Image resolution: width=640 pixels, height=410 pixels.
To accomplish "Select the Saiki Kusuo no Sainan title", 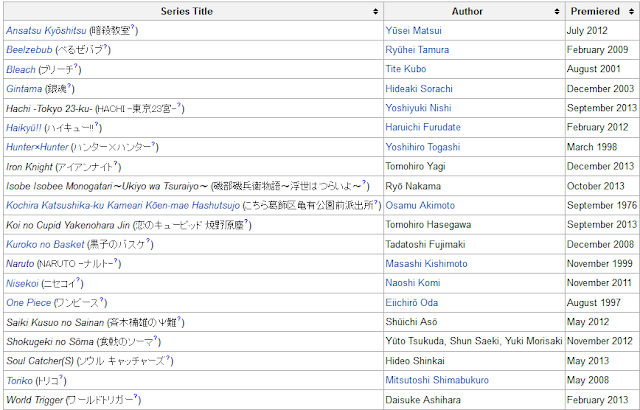I will coord(55,323).
